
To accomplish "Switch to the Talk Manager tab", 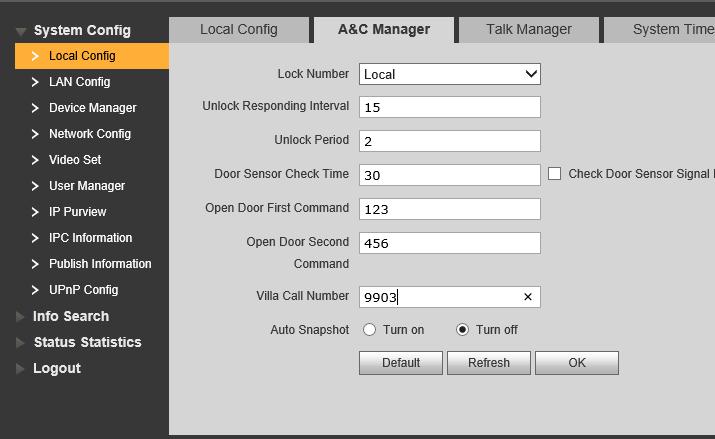I will [x=528, y=30].
